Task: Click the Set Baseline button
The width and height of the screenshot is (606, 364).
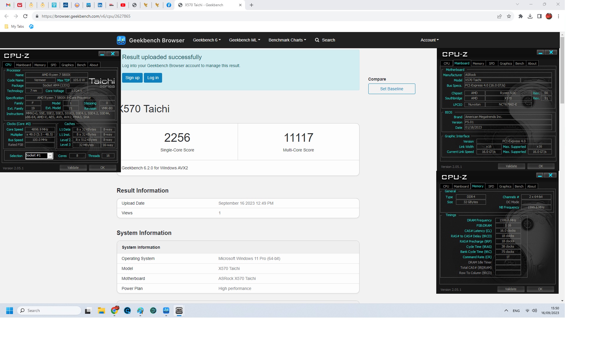Action: [392, 89]
